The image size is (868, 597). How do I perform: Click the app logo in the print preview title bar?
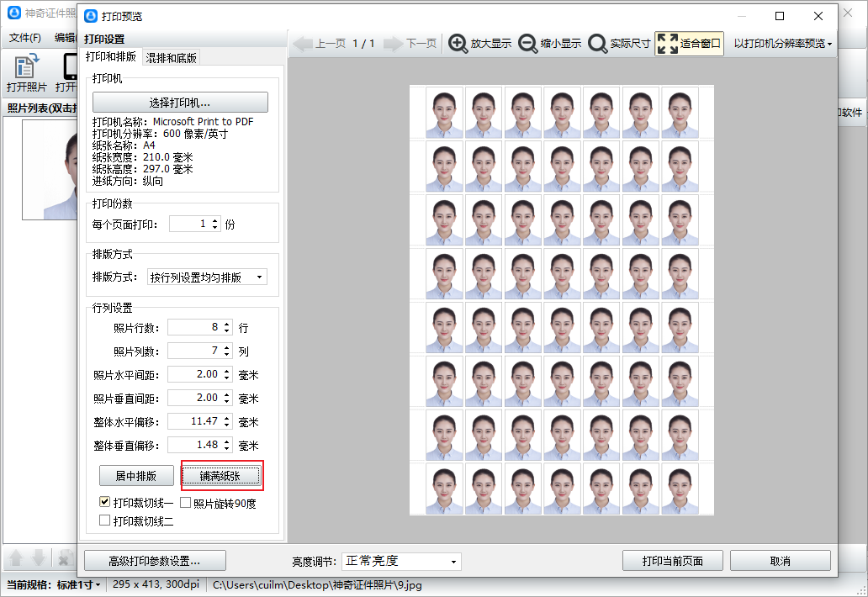point(91,16)
